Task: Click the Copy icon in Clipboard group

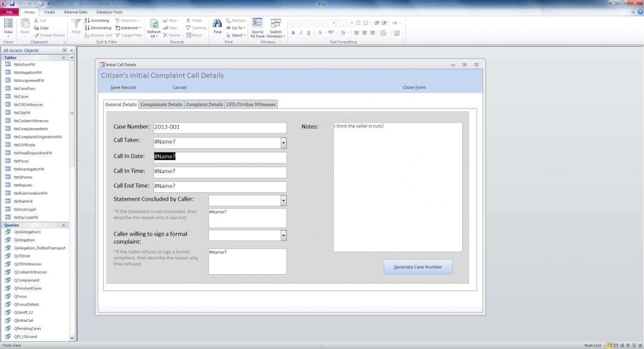Action: click(36, 28)
